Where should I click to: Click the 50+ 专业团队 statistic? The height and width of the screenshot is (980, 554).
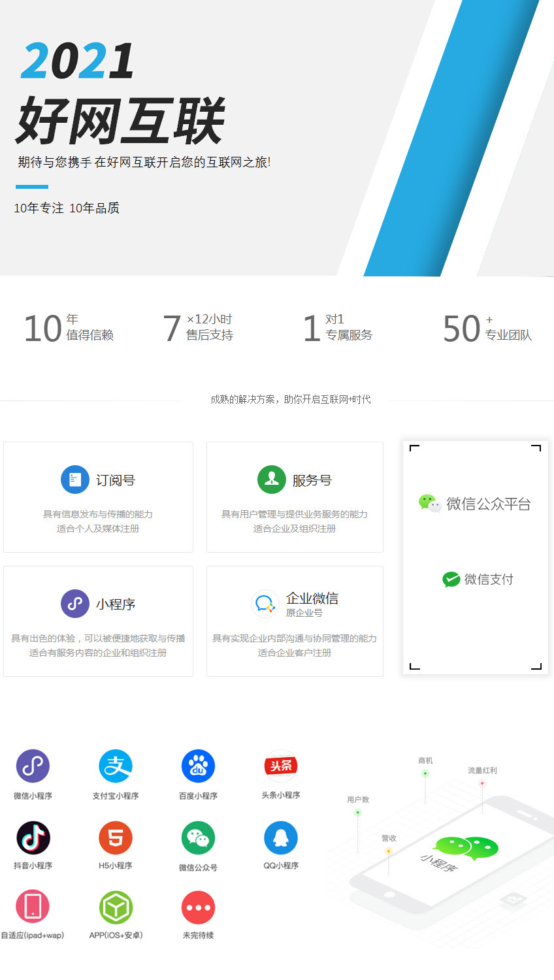coord(487,328)
